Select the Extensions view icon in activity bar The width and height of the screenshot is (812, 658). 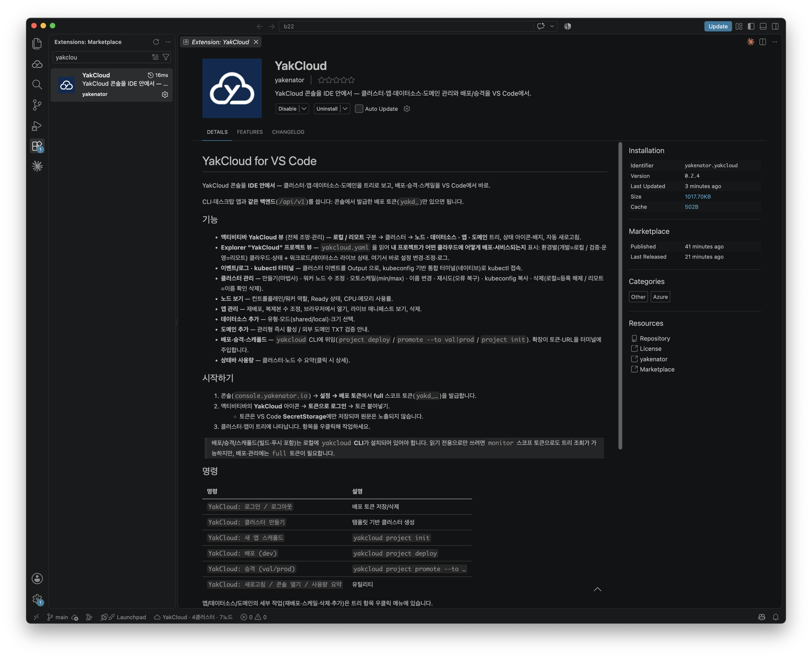tap(37, 146)
